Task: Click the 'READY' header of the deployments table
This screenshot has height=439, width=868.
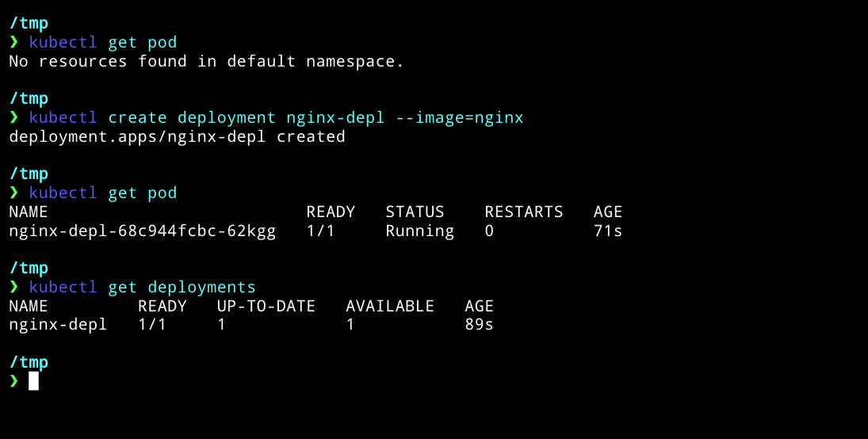Action: [163, 306]
